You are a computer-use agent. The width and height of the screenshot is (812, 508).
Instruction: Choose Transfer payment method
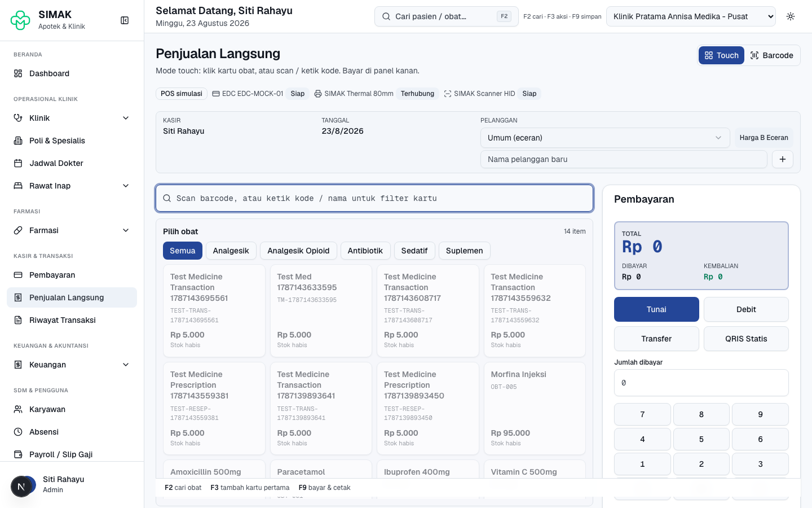click(656, 339)
